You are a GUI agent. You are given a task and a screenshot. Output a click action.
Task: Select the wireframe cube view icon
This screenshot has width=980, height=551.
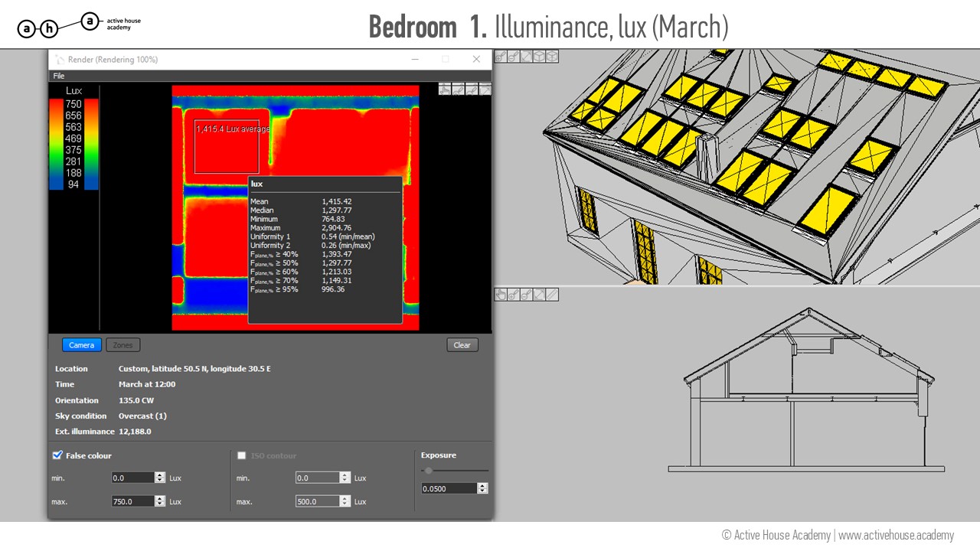[552, 57]
